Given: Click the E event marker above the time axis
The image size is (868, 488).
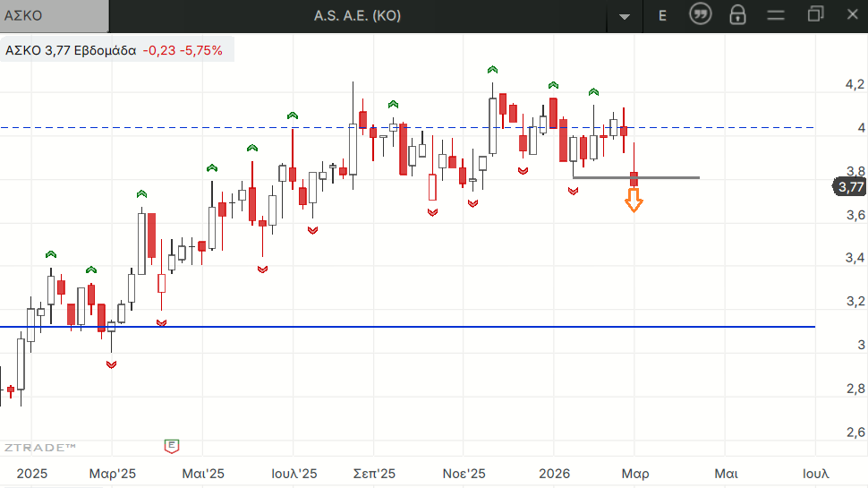Looking at the screenshot, I should [x=171, y=445].
